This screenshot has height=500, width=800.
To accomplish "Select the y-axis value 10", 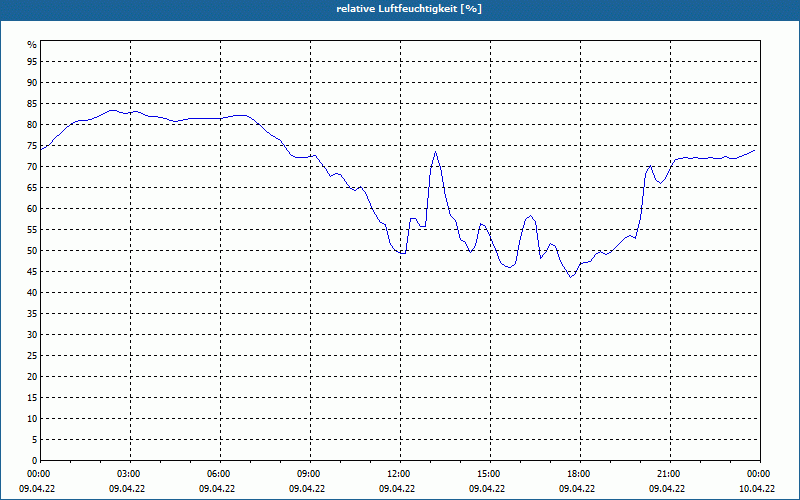I will (32, 419).
